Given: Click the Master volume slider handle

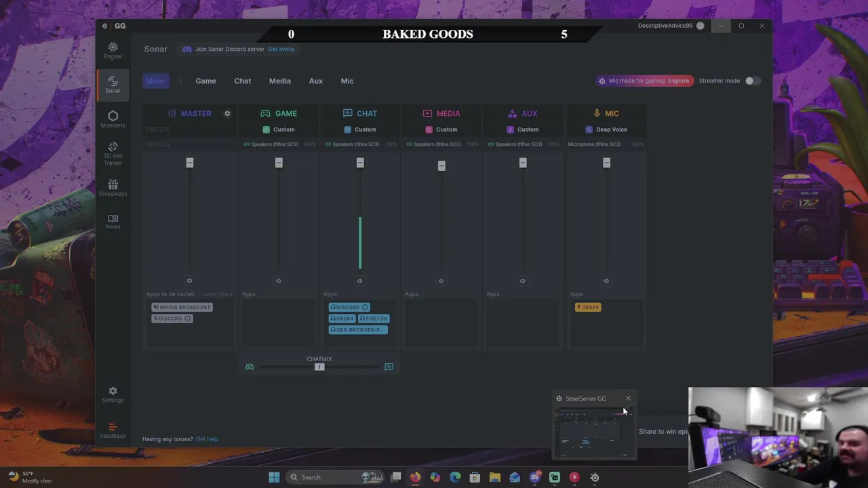Looking at the screenshot, I should (x=190, y=163).
